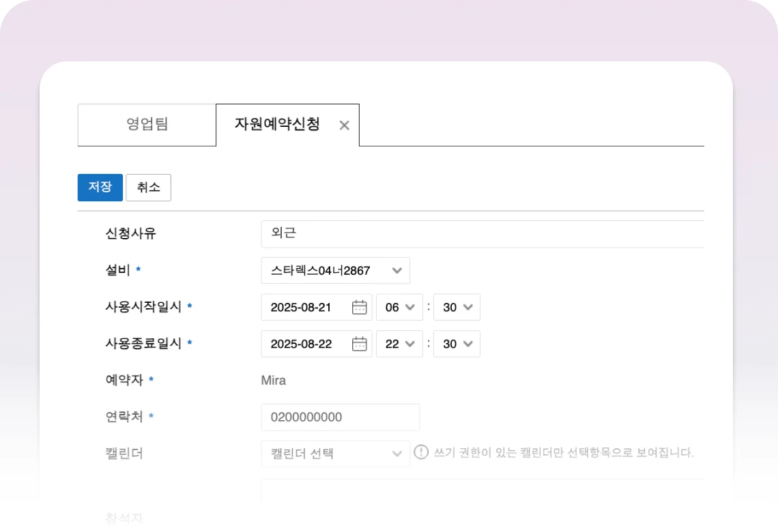Click the start date text 2025-08-21
This screenshot has height=532, width=778.
[x=301, y=308]
